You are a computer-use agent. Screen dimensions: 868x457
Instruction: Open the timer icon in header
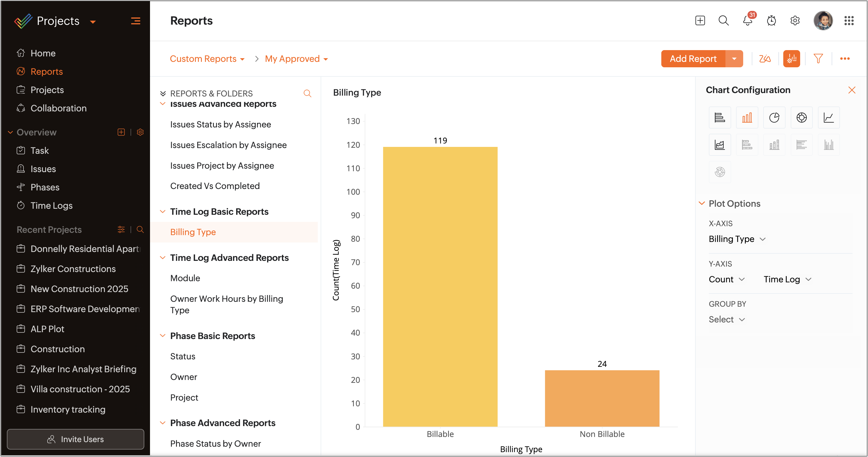point(771,21)
